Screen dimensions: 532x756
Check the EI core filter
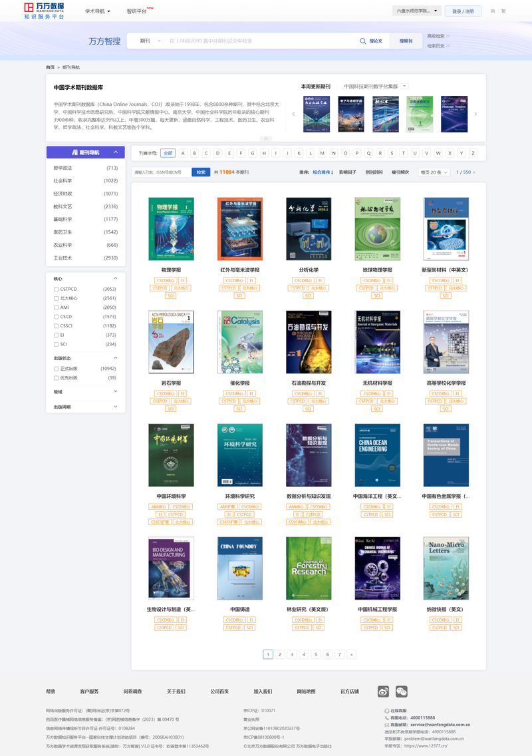56,335
